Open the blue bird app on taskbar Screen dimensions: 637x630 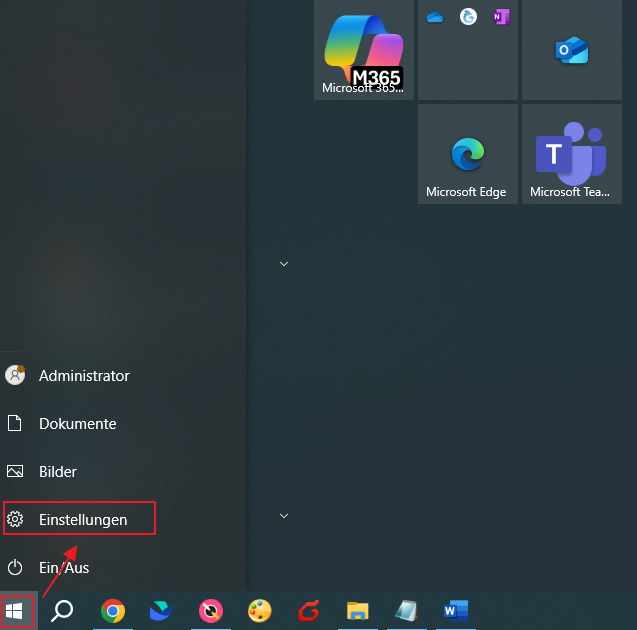coord(161,611)
